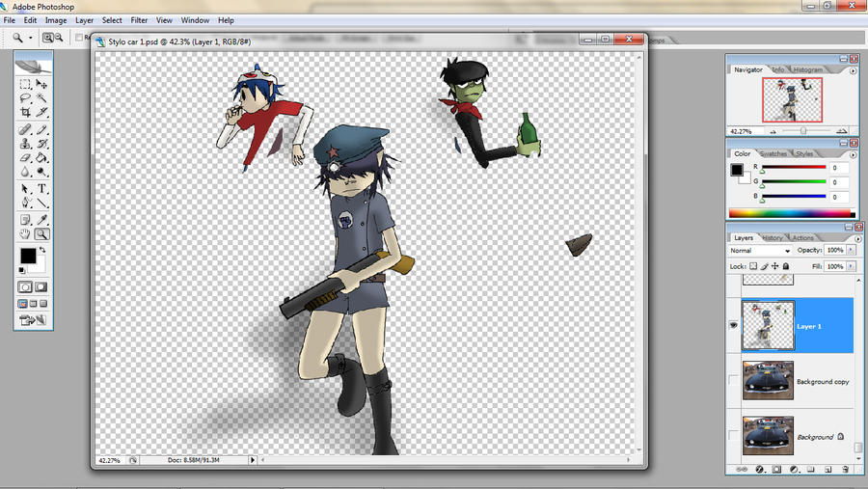Switch to the Swatches tab
The width and height of the screenshot is (868, 489).
point(772,153)
